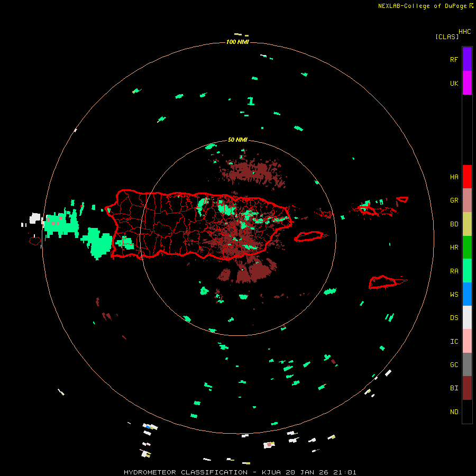This screenshot has width=476, height=476.
Task: Click the GR legend label
Action: (454, 200)
